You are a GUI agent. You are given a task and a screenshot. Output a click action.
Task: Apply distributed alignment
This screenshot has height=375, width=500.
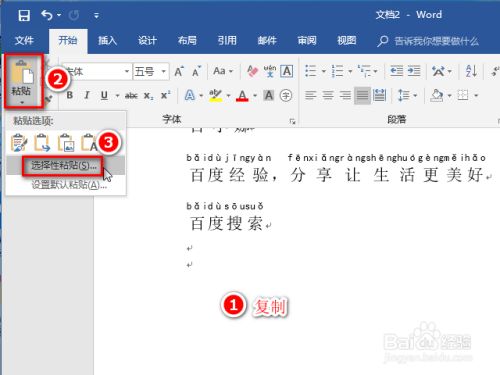(x=379, y=96)
